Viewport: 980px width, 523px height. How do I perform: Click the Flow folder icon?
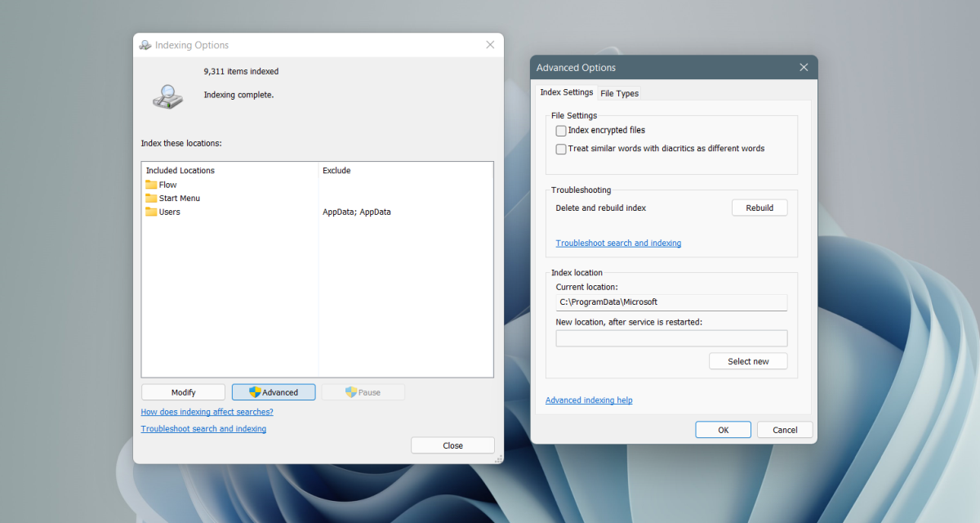[151, 185]
